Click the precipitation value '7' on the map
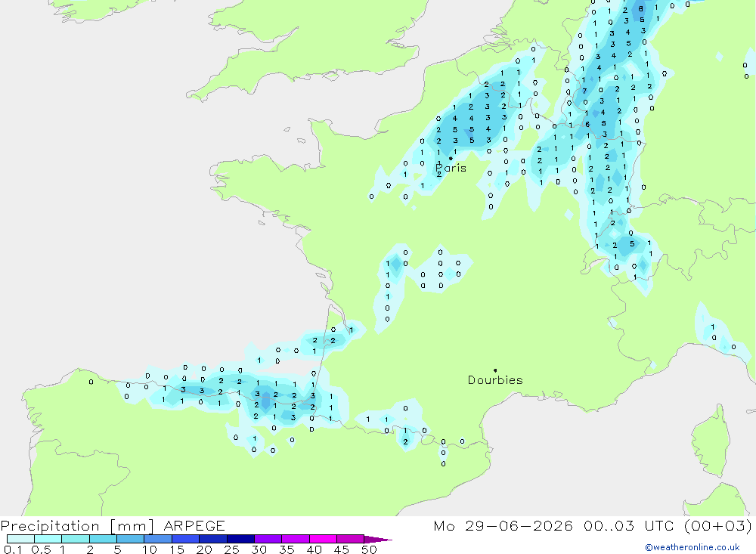The width and height of the screenshot is (756, 554). click(584, 91)
